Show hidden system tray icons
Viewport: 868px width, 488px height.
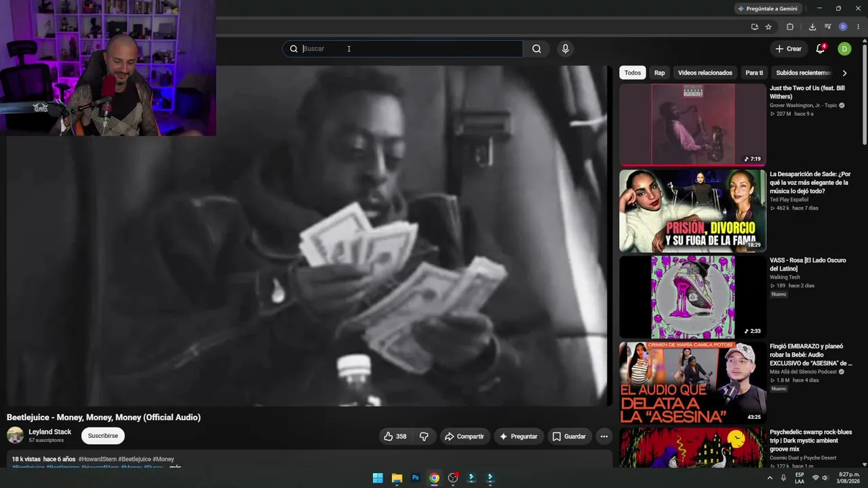(x=770, y=478)
